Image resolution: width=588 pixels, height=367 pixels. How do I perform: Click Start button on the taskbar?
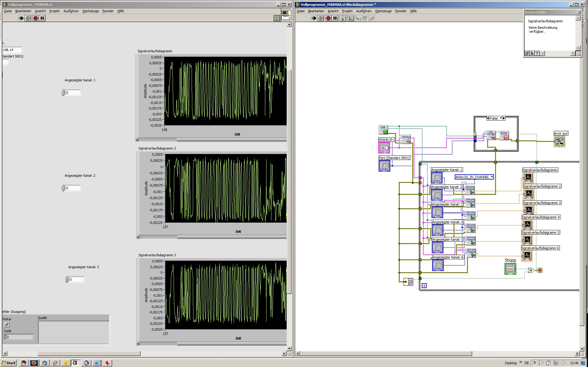point(9,363)
